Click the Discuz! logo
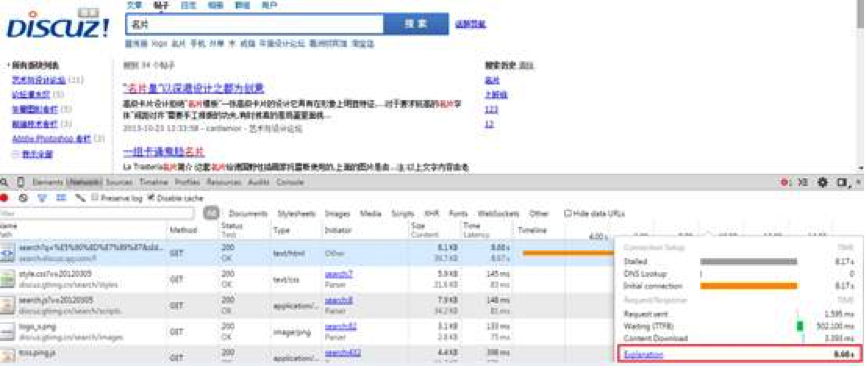 [58, 24]
